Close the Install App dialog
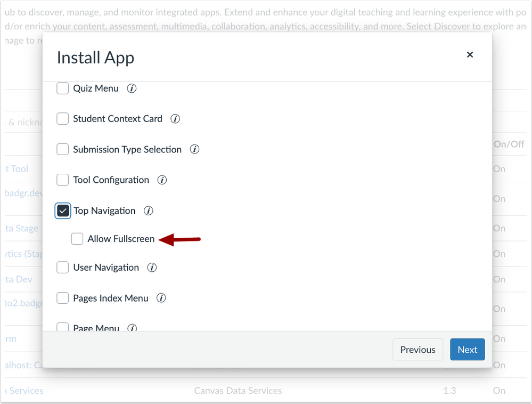Viewport: 532px width, 404px height. [470, 55]
